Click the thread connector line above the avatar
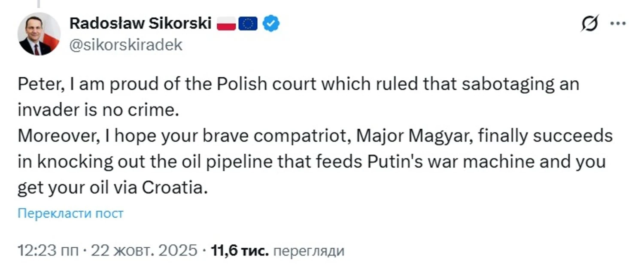The image size is (644, 276). [38, 4]
